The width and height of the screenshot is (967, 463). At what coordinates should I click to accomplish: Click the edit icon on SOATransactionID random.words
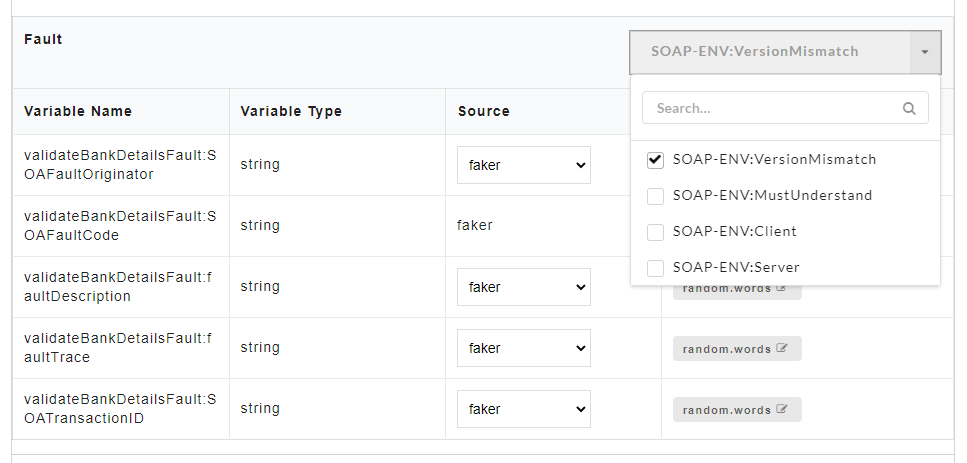click(x=781, y=410)
